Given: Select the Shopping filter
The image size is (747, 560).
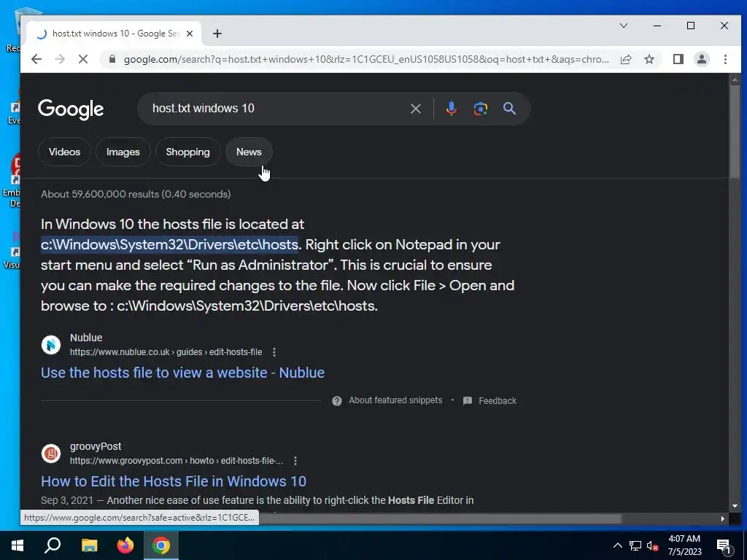Looking at the screenshot, I should click(187, 152).
